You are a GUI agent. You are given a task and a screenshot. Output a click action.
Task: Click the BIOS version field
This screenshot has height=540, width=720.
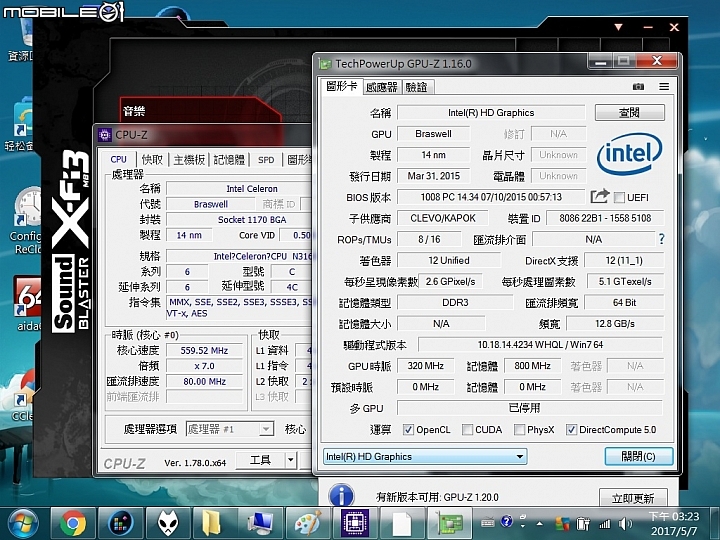(491, 197)
